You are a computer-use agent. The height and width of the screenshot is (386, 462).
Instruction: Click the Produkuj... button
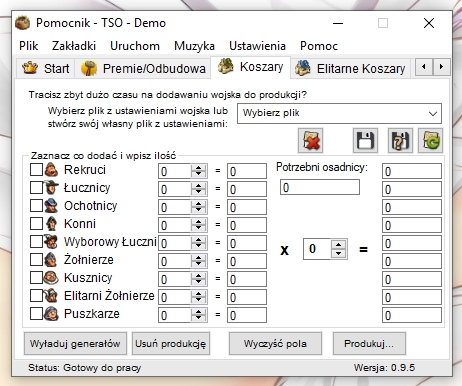[369, 343]
